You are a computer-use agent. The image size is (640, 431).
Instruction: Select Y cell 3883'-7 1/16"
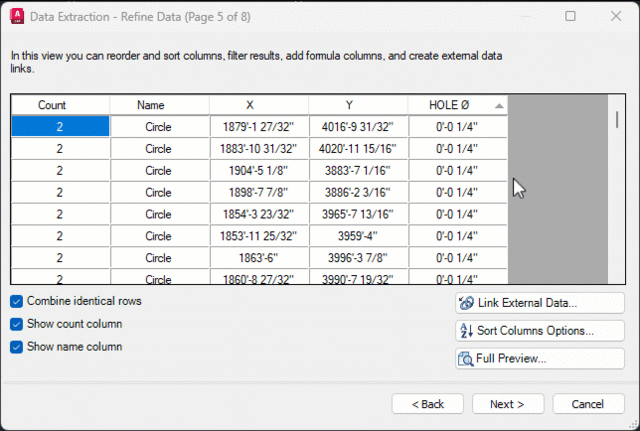358,170
